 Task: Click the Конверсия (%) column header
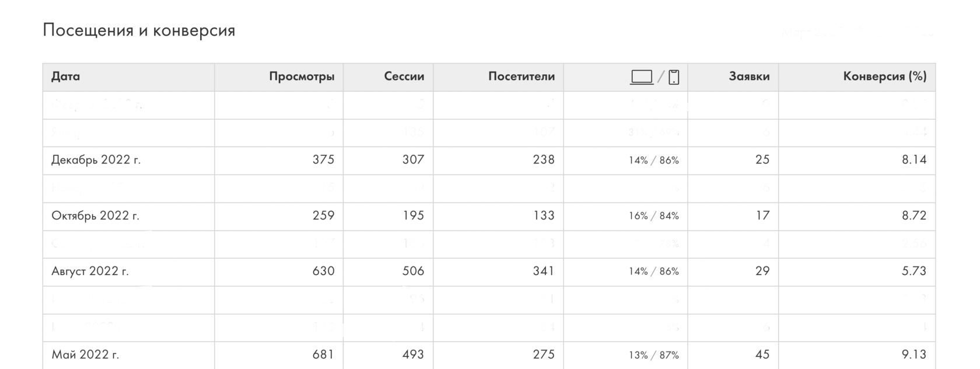click(x=884, y=76)
